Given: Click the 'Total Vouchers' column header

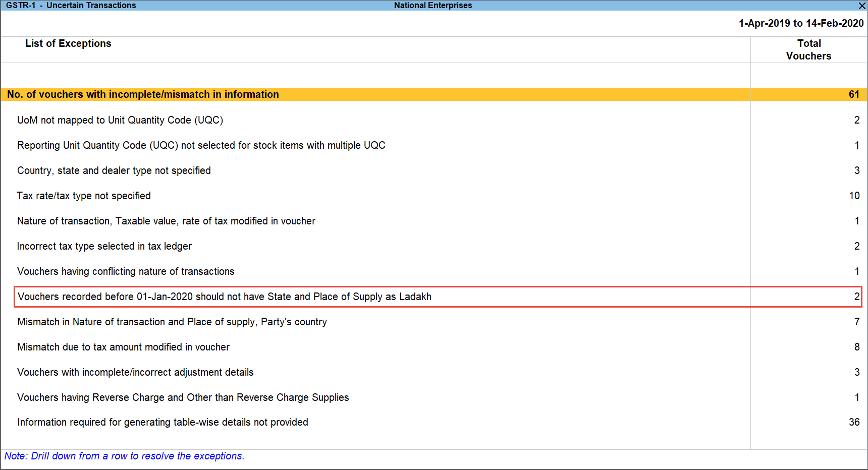Looking at the screenshot, I should pos(809,50).
